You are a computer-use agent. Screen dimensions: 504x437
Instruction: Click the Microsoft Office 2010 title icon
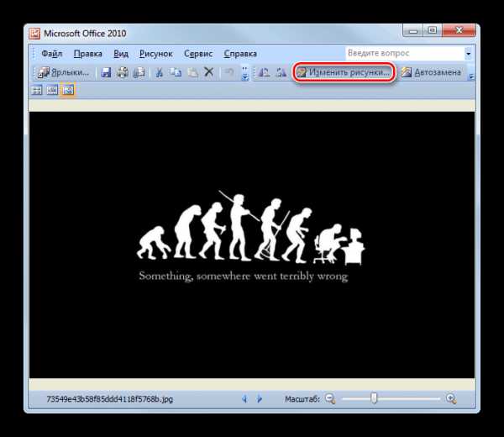click(x=34, y=34)
